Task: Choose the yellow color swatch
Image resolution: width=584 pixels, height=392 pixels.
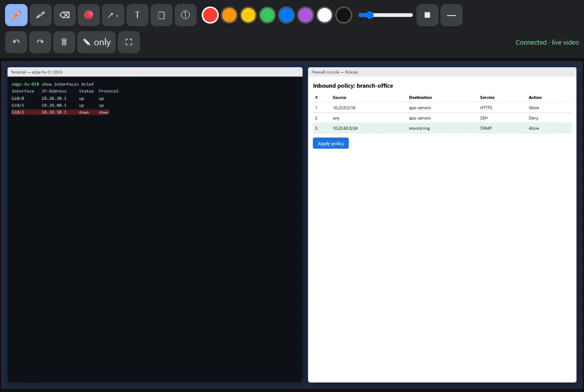Action: point(248,15)
